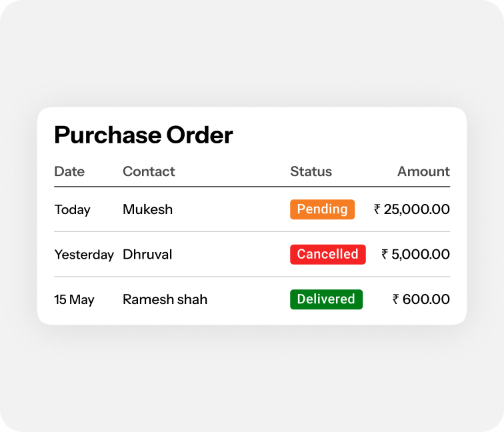Select the green Delivered status badge
504x432 pixels.
[x=326, y=299]
